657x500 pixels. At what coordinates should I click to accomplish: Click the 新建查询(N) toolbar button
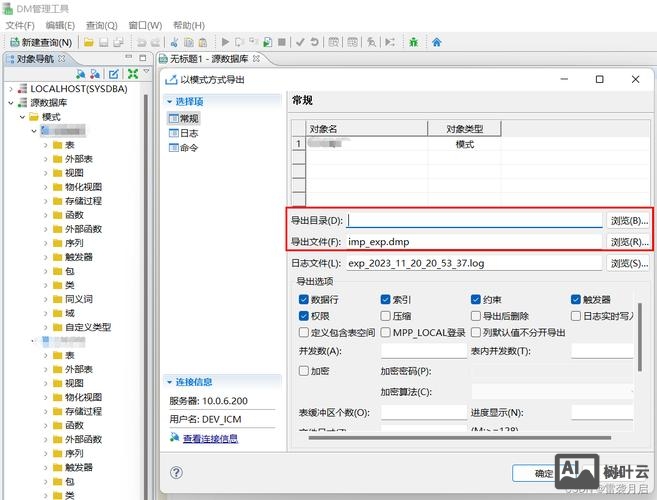click(41, 42)
